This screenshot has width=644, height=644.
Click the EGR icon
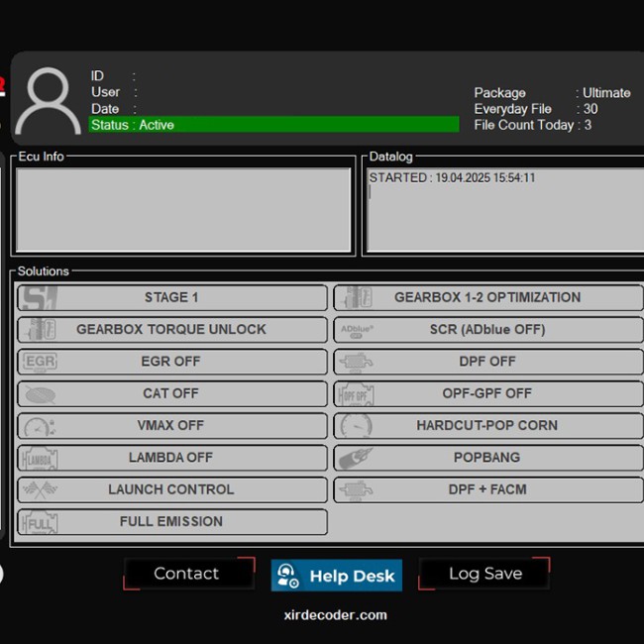40,362
